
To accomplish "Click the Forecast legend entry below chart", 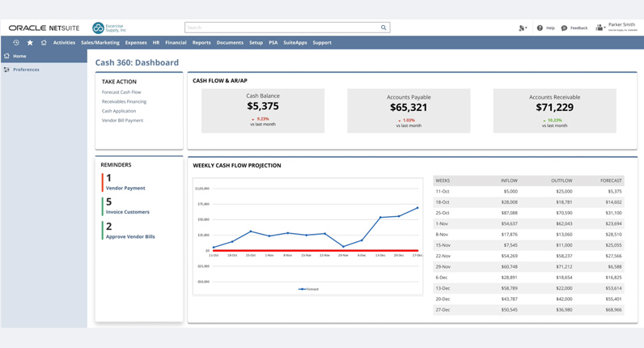I will tap(308, 289).
